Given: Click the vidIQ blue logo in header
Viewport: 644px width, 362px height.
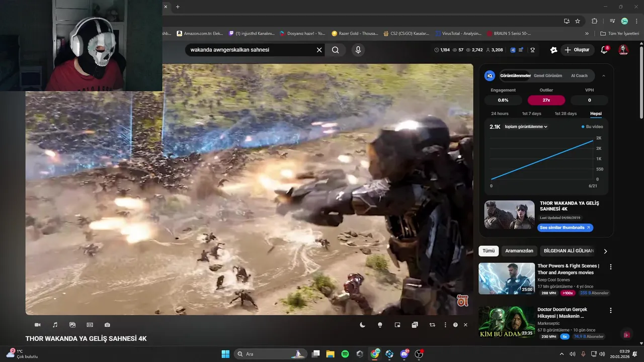Looking at the screenshot, I should [x=513, y=50].
